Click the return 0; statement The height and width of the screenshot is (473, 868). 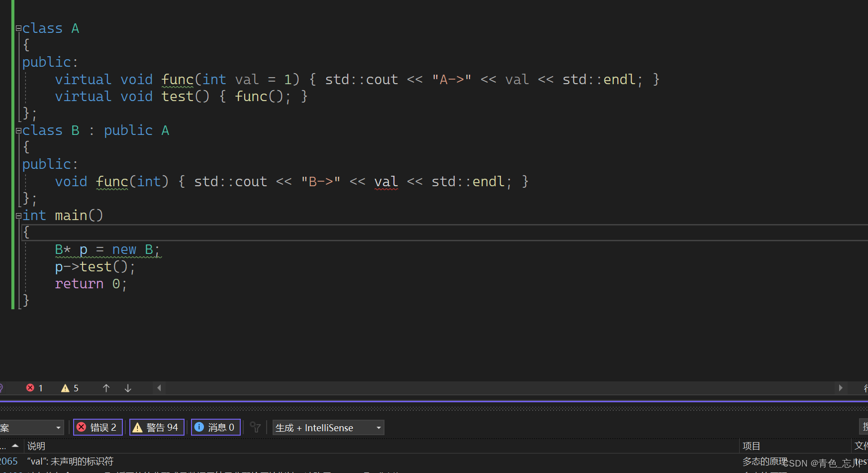tap(91, 284)
